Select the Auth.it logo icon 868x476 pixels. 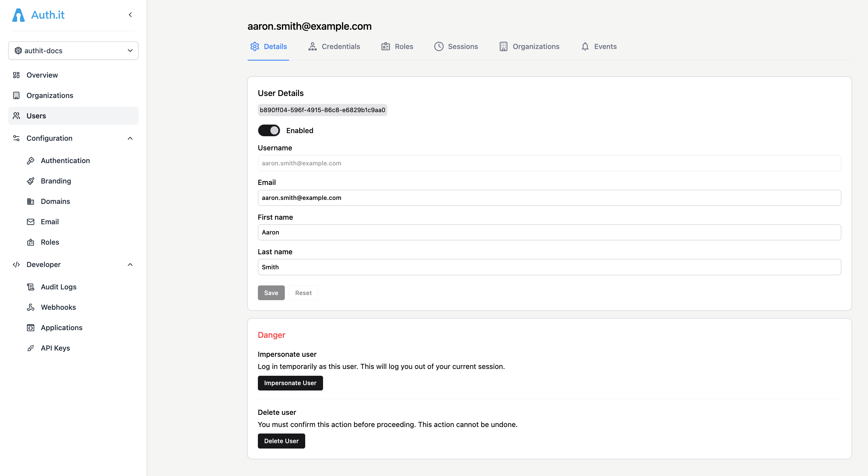[18, 15]
